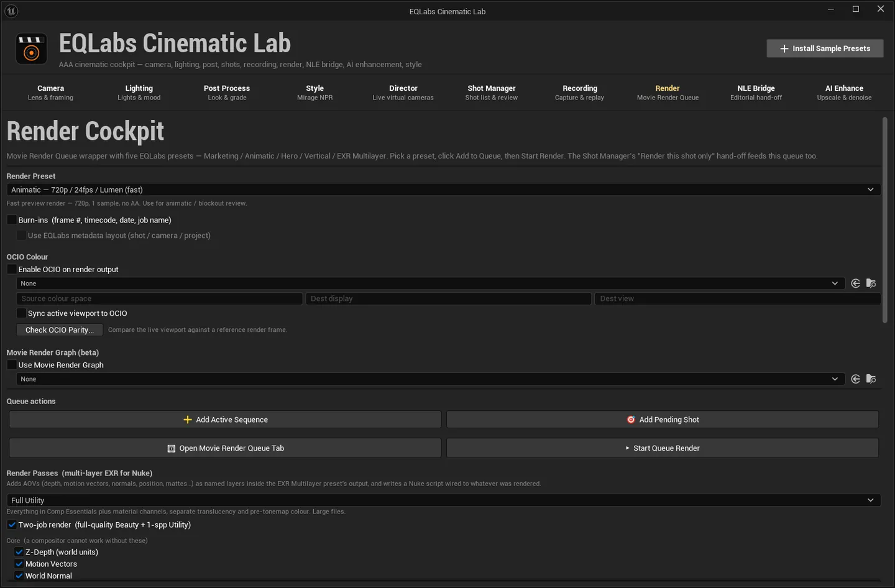Screen dimensions: 895x588
Task: Uncheck Z-Depth (world units) pass
Action: pos(19,552)
